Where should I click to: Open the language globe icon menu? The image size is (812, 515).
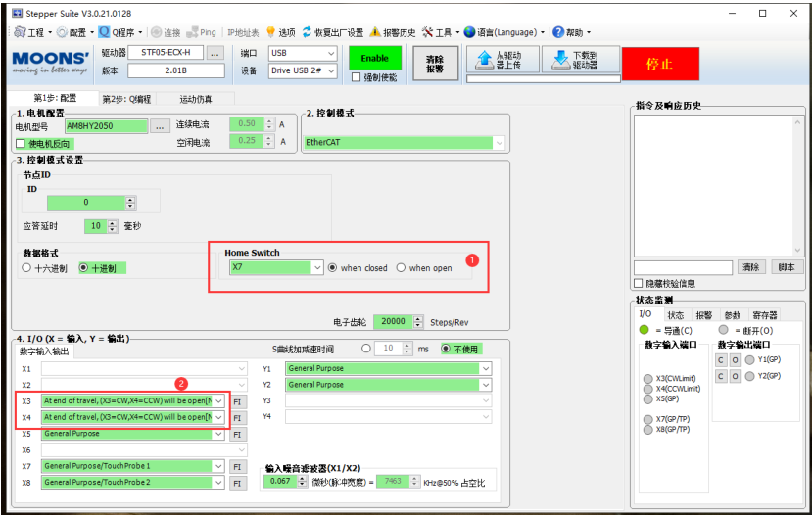[x=469, y=32]
